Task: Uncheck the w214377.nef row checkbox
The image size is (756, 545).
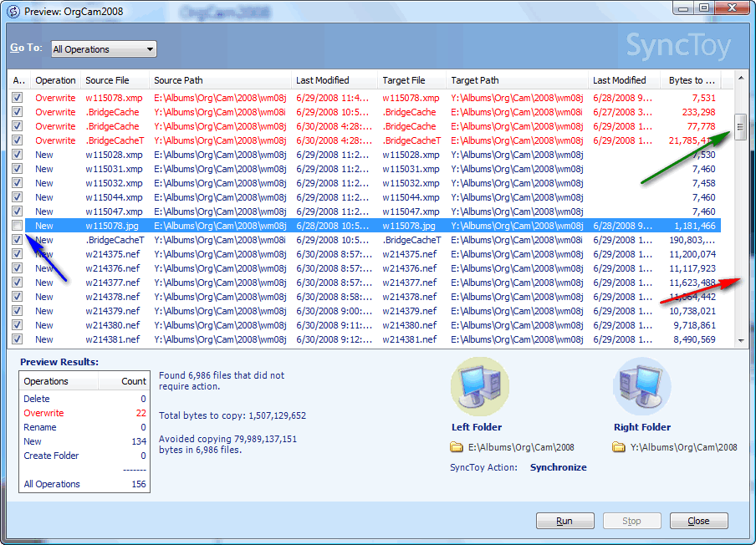Action: click(x=18, y=283)
